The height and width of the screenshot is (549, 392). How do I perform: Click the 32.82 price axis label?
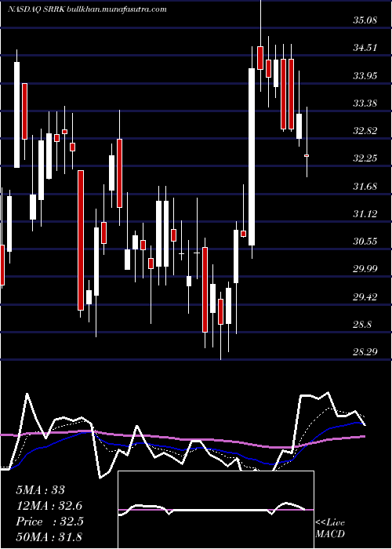pos(365,131)
